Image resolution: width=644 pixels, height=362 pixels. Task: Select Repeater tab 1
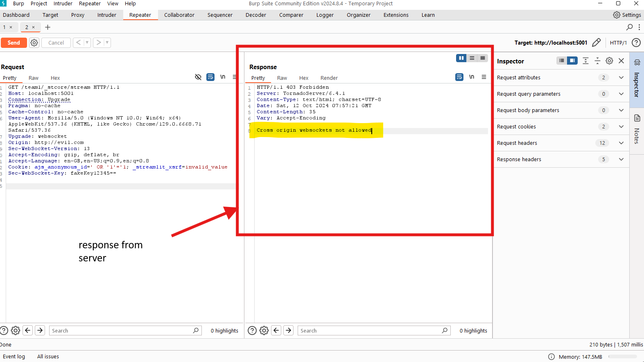coord(5,27)
